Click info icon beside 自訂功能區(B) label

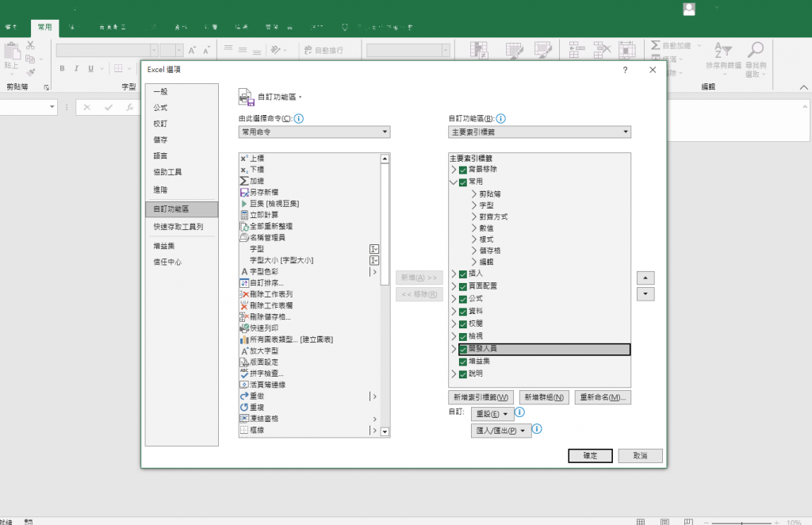point(501,119)
